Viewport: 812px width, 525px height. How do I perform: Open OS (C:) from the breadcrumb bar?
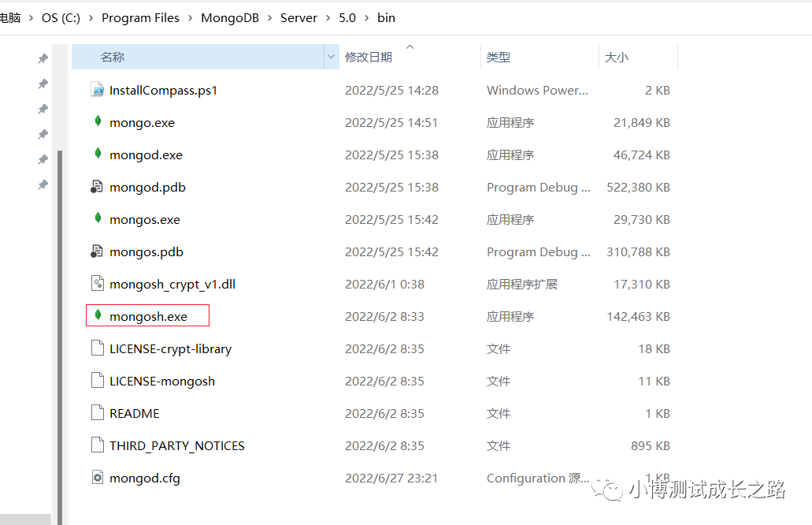tap(60, 17)
